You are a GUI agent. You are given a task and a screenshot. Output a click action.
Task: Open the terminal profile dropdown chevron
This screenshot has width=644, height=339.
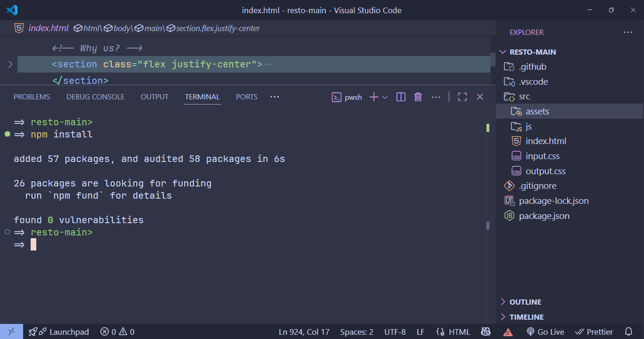pyautogui.click(x=384, y=97)
